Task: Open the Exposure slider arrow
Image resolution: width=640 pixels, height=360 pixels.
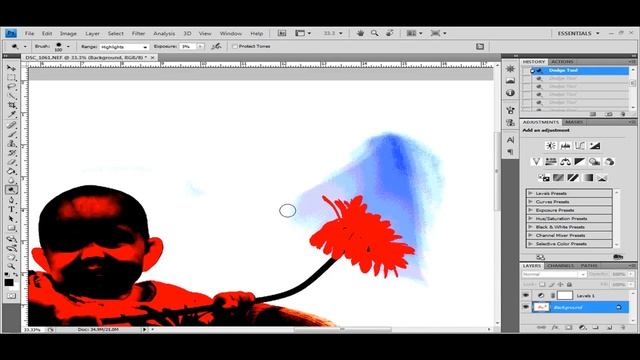Action: point(200,47)
